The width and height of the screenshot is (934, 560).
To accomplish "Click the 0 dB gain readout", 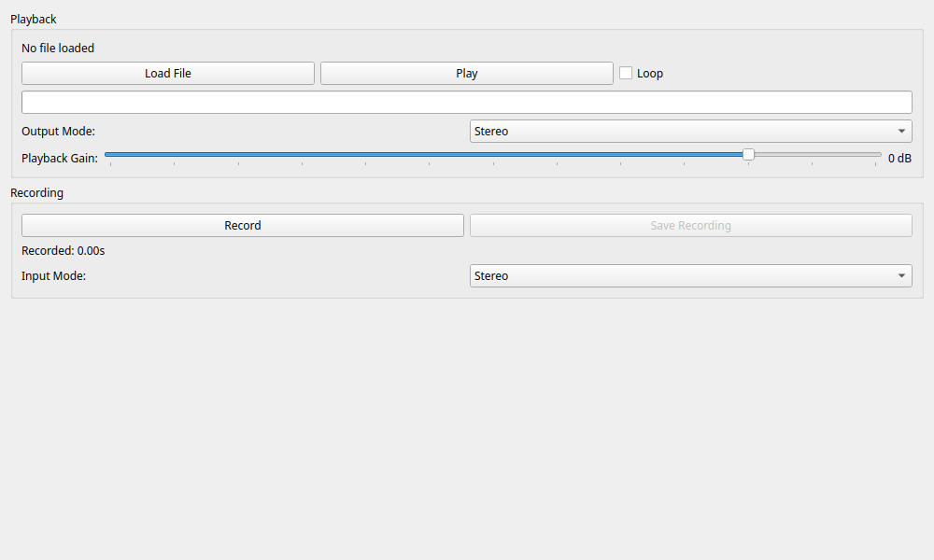I will coord(899,159).
